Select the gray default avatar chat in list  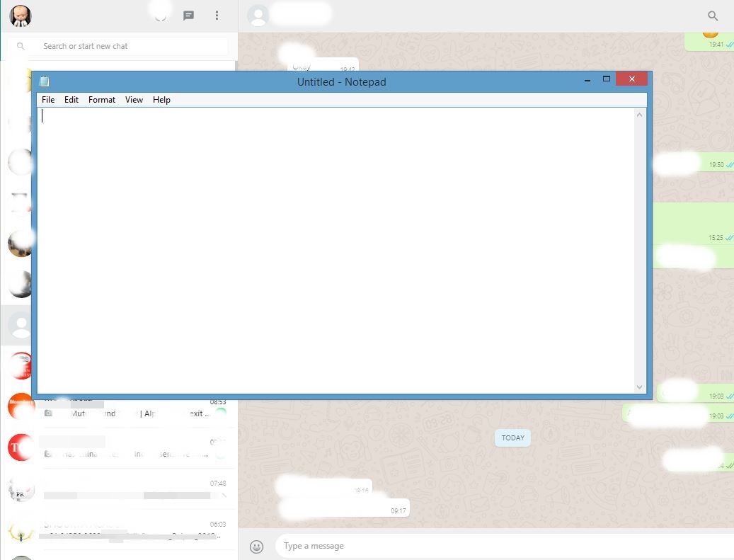[16, 324]
